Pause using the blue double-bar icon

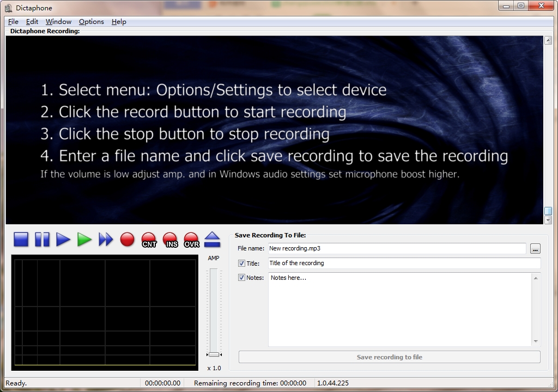[x=42, y=240]
